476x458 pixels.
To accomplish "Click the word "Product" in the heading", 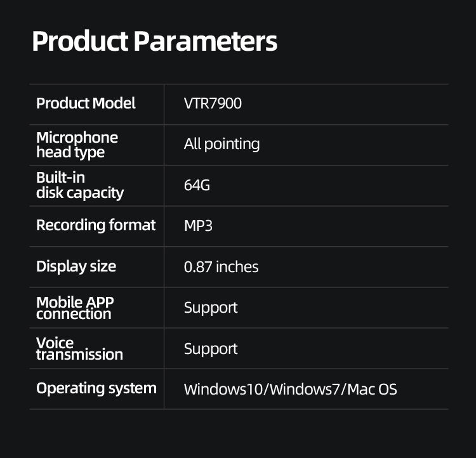I will (80, 42).
